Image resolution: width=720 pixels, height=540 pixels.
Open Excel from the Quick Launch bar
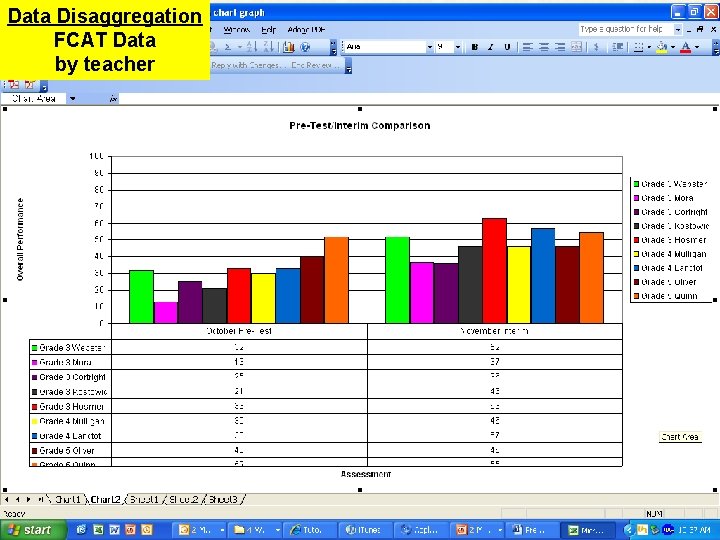coord(98,530)
